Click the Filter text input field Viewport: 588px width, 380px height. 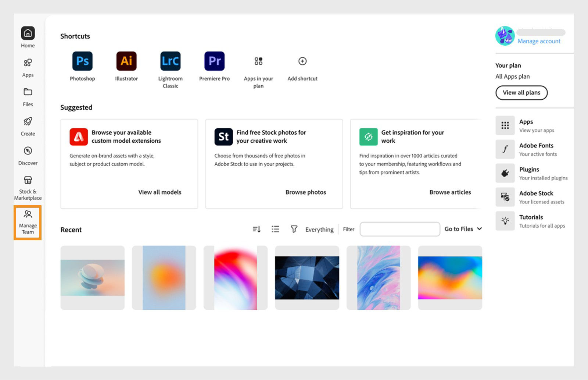click(400, 229)
